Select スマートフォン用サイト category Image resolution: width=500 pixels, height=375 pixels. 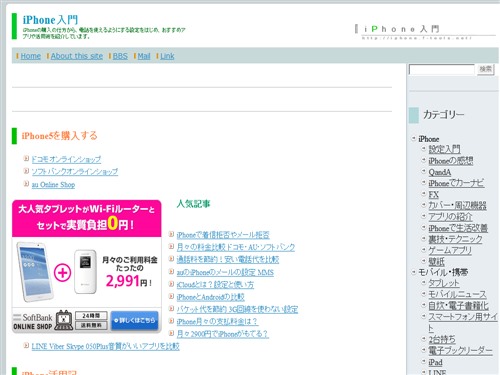coord(463,322)
